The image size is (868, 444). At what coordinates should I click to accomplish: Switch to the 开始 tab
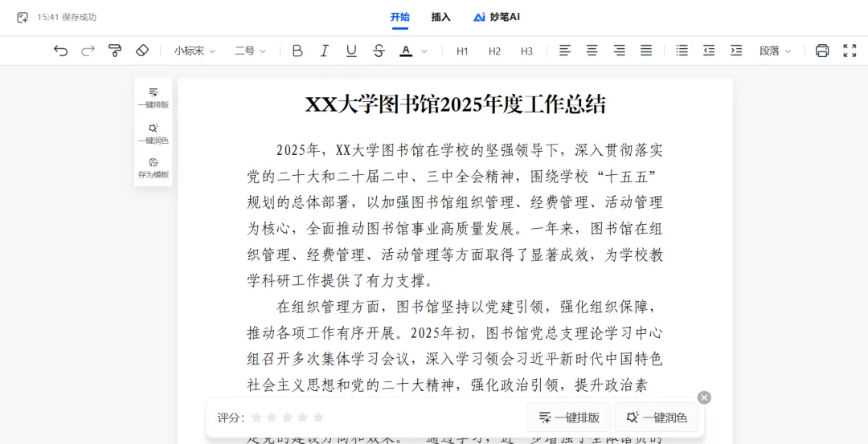399,17
